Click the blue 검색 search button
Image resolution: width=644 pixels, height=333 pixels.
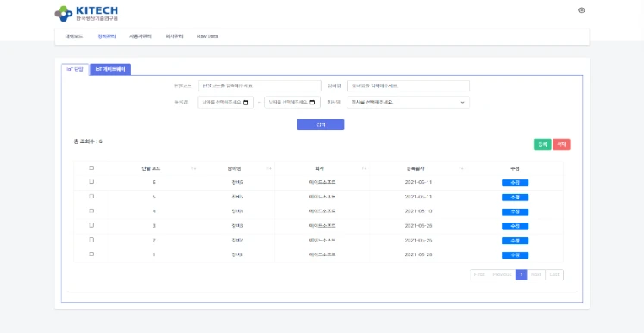click(x=321, y=124)
